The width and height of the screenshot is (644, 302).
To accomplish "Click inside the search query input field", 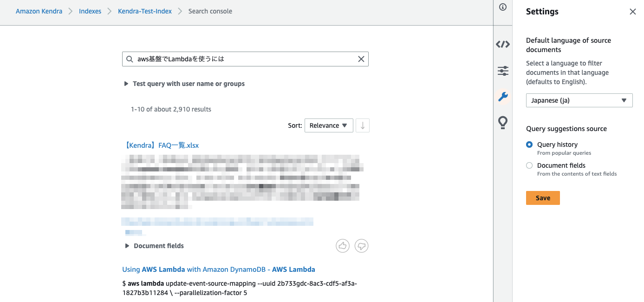I will (245, 59).
